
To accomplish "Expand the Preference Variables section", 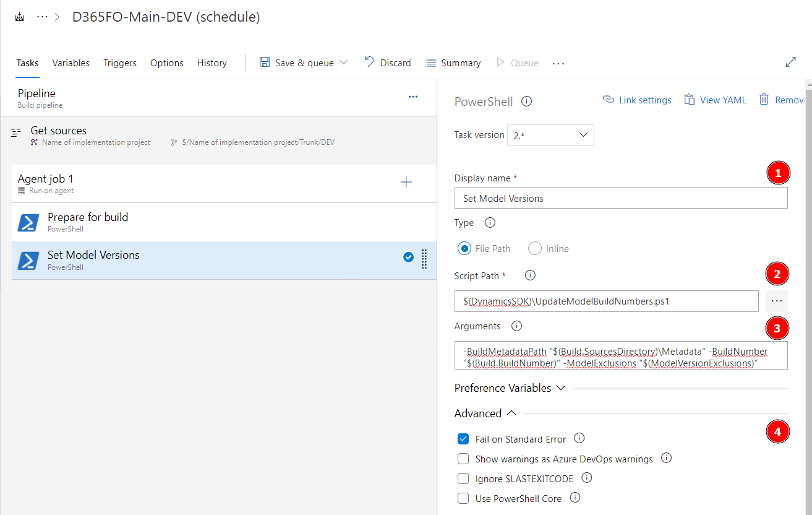I will coord(510,388).
